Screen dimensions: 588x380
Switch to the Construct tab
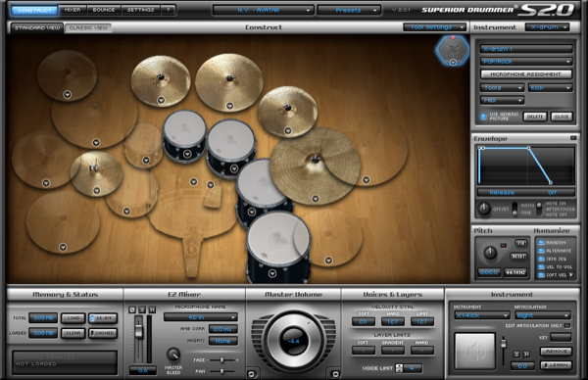coord(34,10)
